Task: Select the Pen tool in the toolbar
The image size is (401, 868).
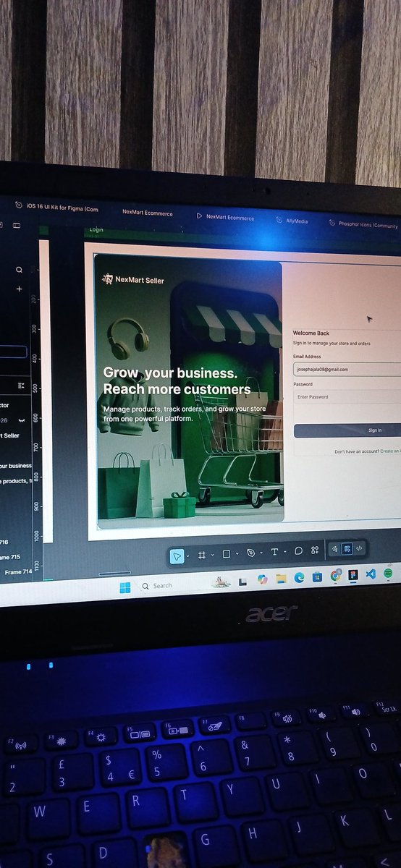Action: [x=250, y=553]
